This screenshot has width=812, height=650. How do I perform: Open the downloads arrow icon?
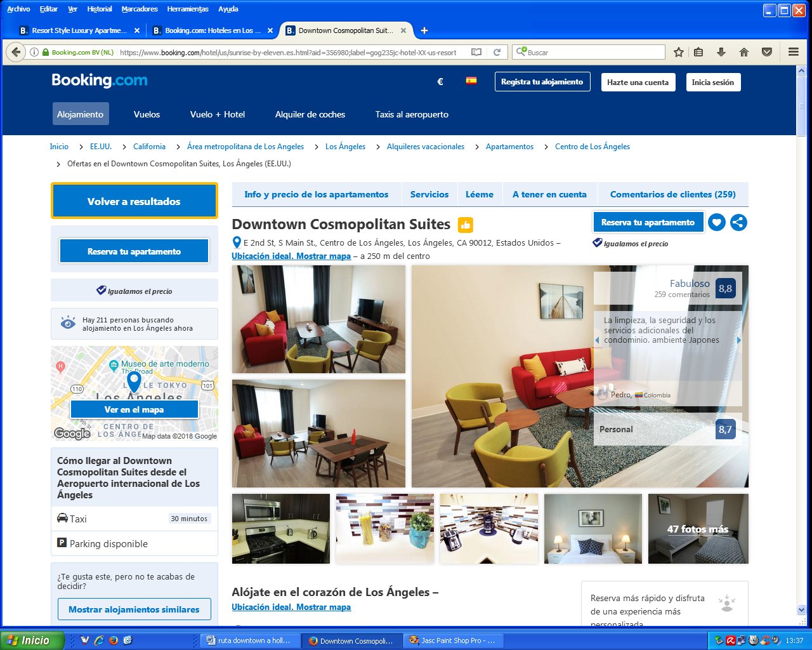tap(721, 52)
